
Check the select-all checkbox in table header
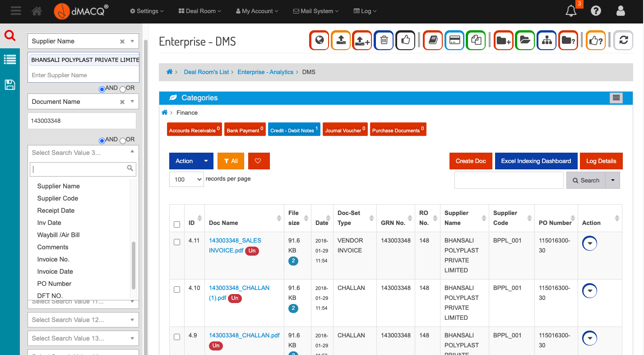(177, 224)
